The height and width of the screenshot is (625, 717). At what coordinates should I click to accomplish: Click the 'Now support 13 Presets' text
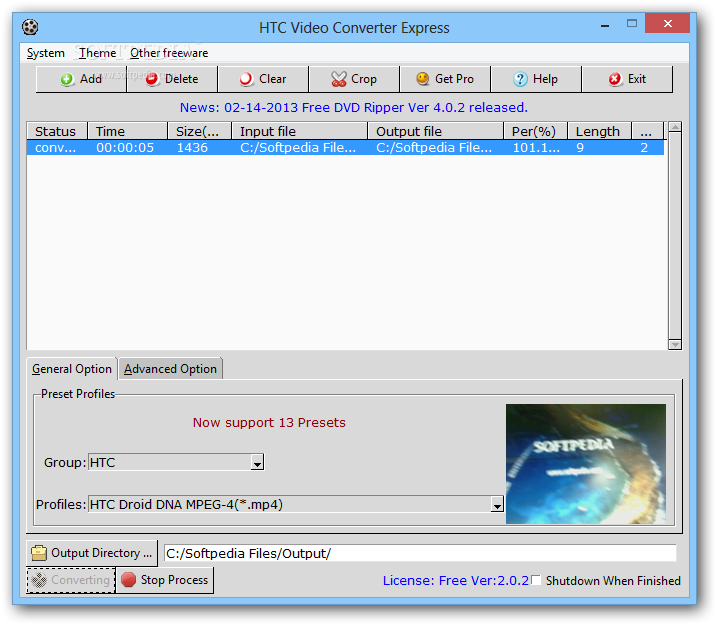pos(269,423)
